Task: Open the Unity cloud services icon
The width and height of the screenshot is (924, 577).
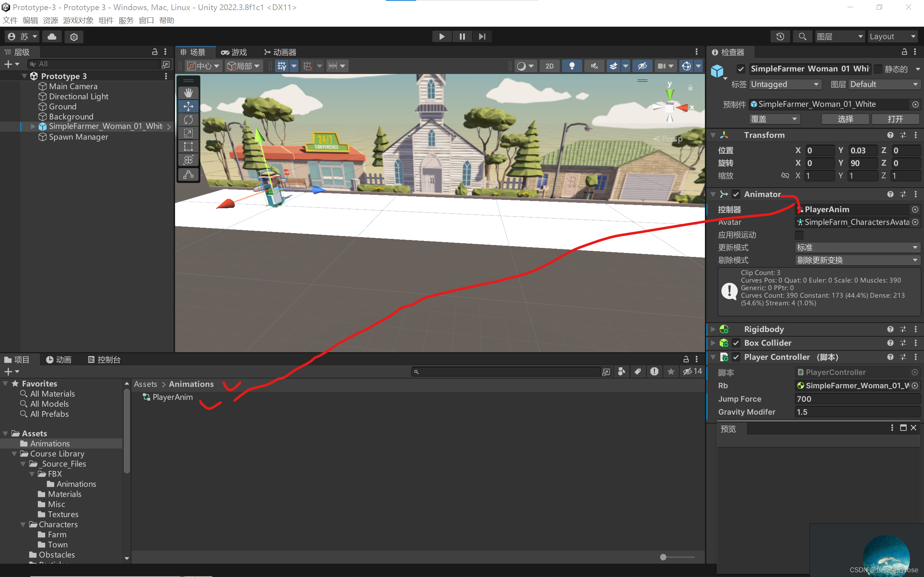Action: (52, 37)
